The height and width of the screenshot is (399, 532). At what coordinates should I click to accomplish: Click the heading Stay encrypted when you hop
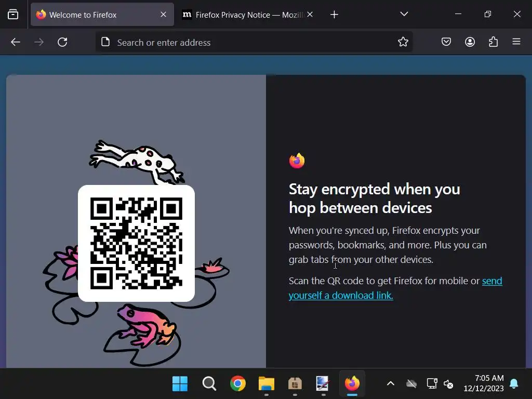click(x=374, y=198)
